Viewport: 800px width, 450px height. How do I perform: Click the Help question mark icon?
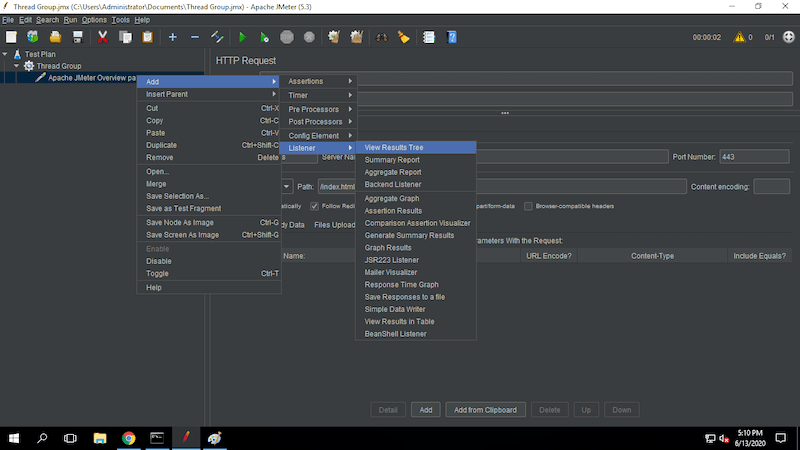[452, 37]
